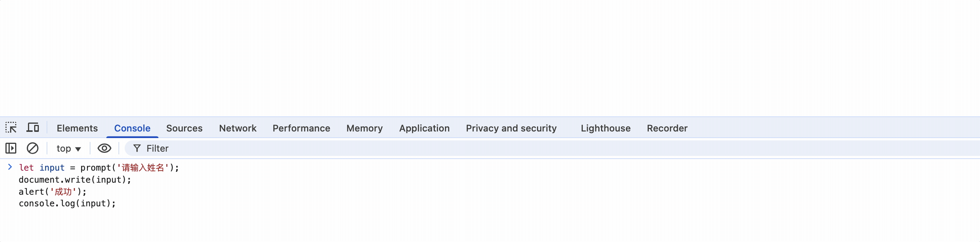Click the dropdown arrow beside top
980x242 pixels.
pos(78,149)
